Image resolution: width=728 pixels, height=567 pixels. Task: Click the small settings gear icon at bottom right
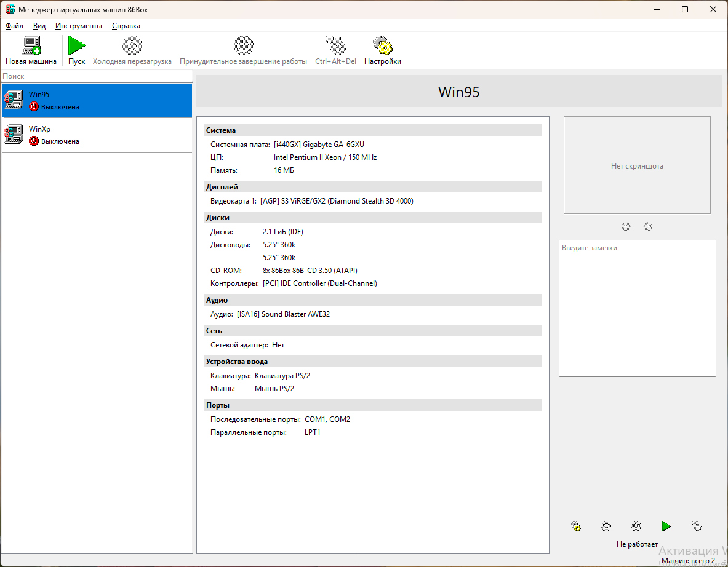click(x=576, y=526)
